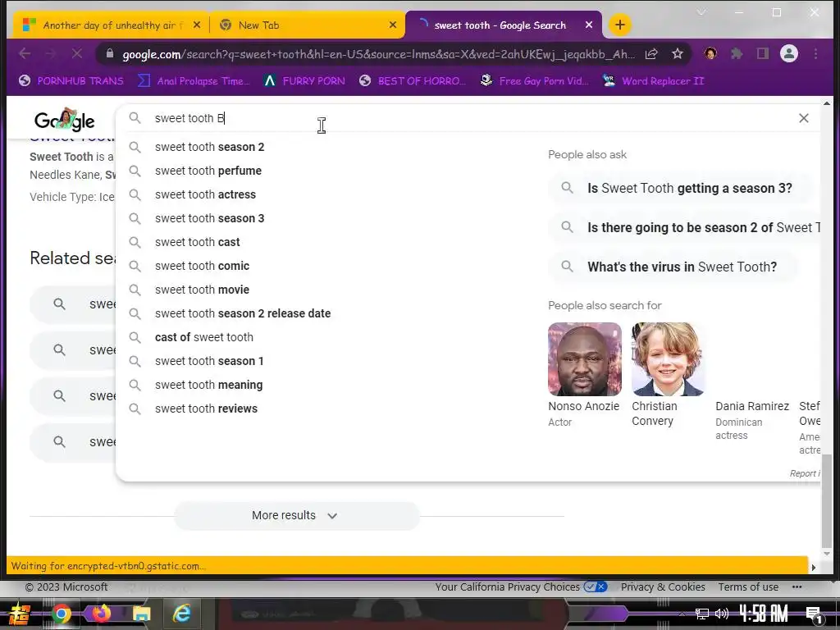Click 'Is Sweet Tooth getting a season 3?'
Image resolution: width=840 pixels, height=630 pixels.
pos(682,188)
